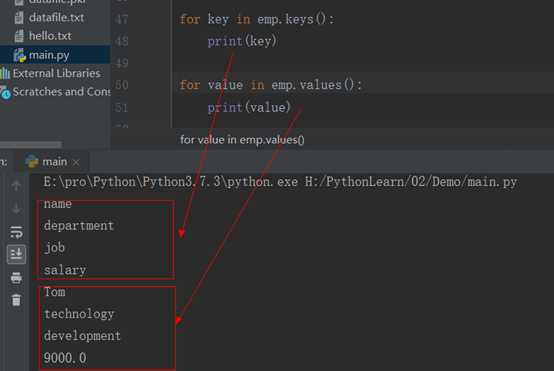Toggle soft-wrap in the run console
This screenshot has height=371, width=554.
pyautogui.click(x=16, y=232)
